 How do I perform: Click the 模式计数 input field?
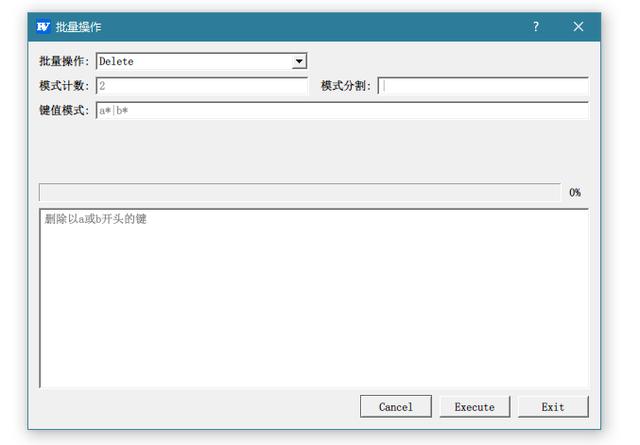point(202,86)
